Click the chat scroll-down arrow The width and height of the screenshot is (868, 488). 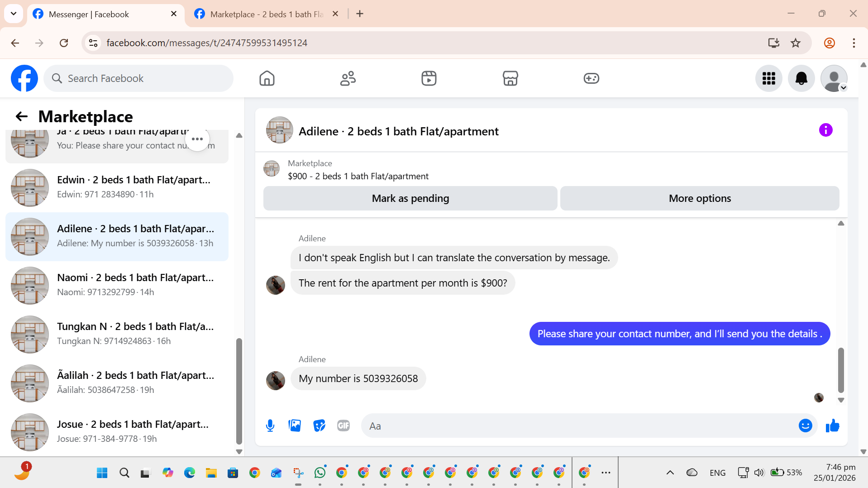point(841,400)
